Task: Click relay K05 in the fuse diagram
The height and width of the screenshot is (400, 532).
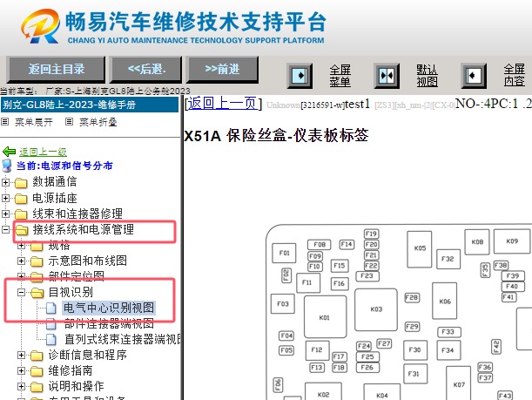Action: click(x=420, y=249)
